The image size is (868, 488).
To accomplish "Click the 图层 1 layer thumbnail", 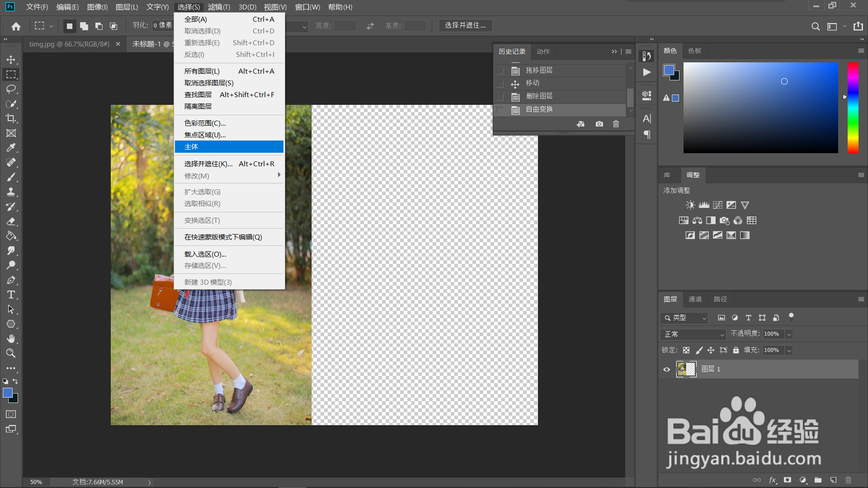I will (686, 369).
